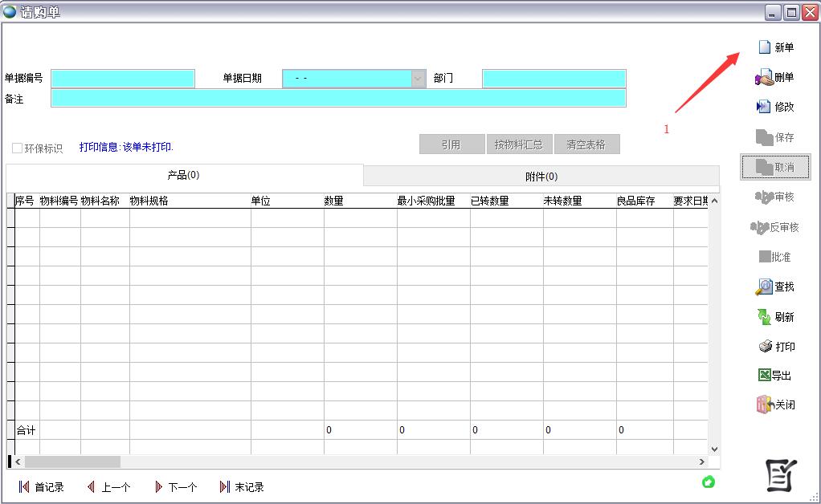This screenshot has width=821, height=504.
Task: Expand the 单据日期 date dropdown
Action: [418, 79]
